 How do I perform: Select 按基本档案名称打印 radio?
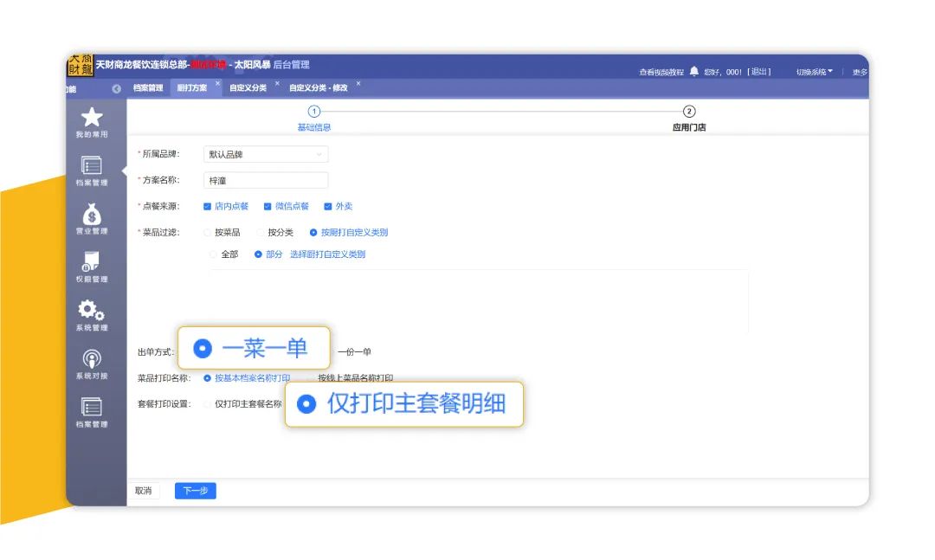pyautogui.click(x=207, y=378)
